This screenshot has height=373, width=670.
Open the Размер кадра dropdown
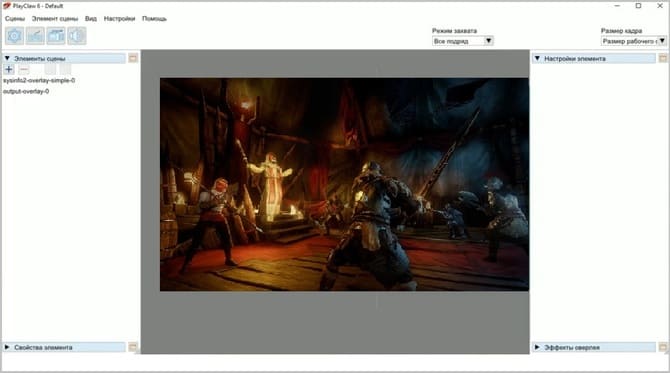click(x=634, y=41)
